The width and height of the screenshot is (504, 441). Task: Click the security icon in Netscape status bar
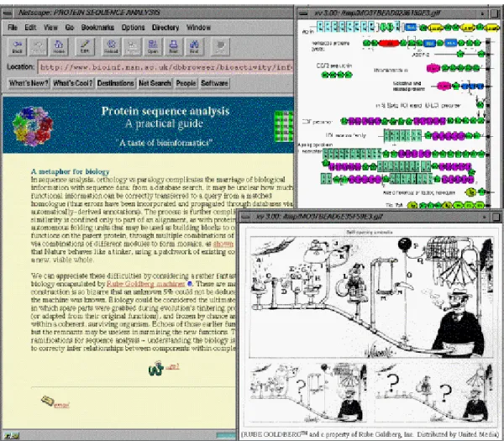click(11, 436)
